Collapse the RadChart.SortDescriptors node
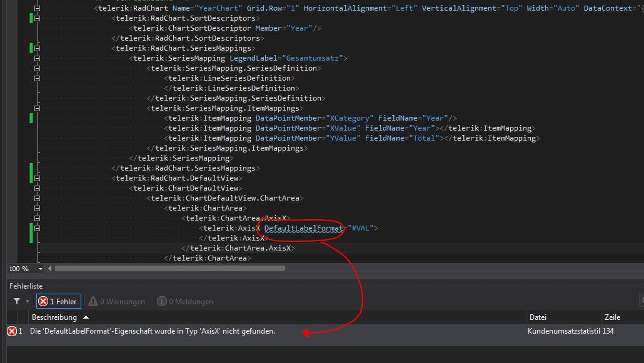The height and width of the screenshot is (363, 644). point(37,19)
